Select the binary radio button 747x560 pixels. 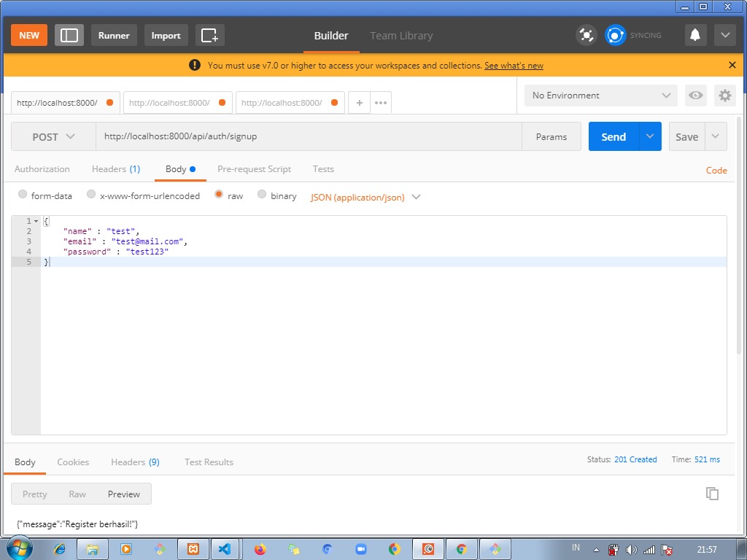point(263,195)
